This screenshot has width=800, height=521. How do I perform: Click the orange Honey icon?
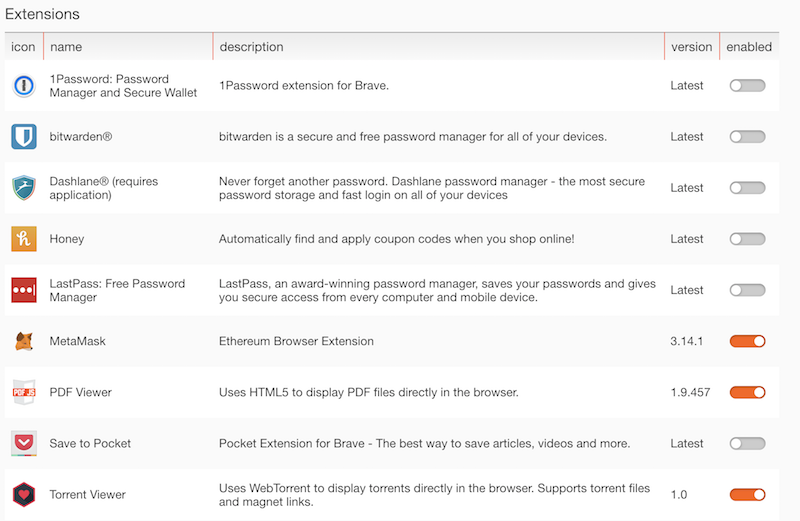click(x=24, y=239)
